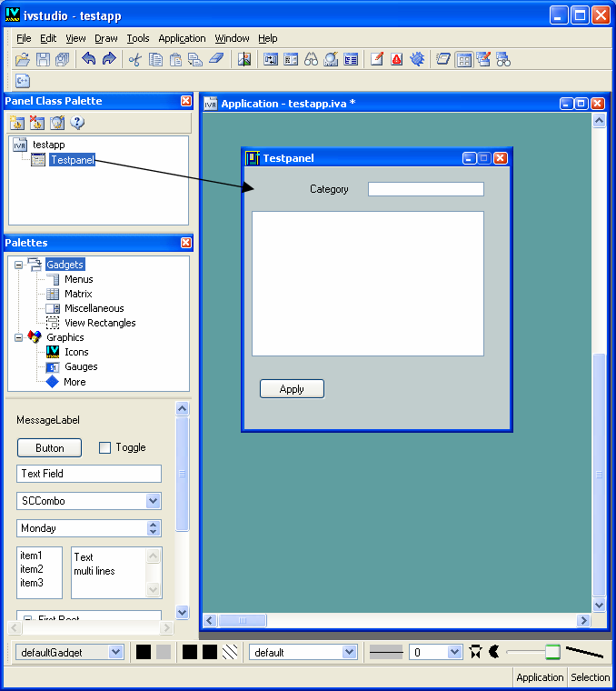616x691 pixels.
Task: Collapse the Graphics tree node
Action: 18,337
